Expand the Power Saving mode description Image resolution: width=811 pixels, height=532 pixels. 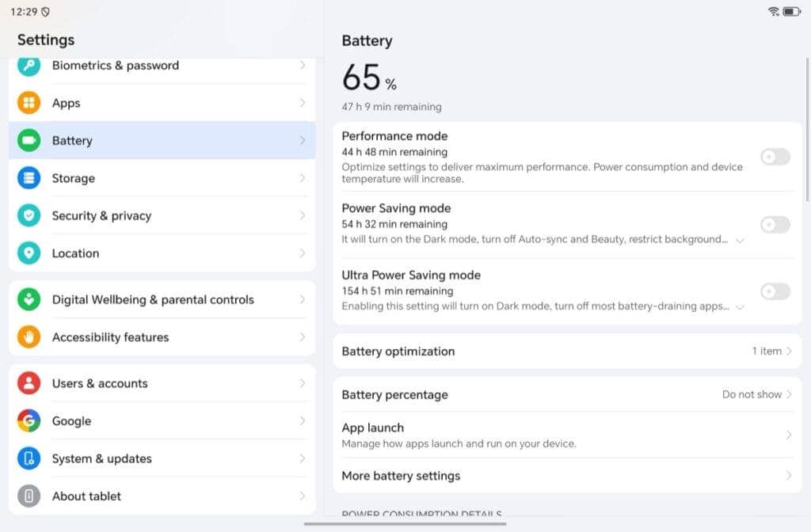(x=740, y=240)
